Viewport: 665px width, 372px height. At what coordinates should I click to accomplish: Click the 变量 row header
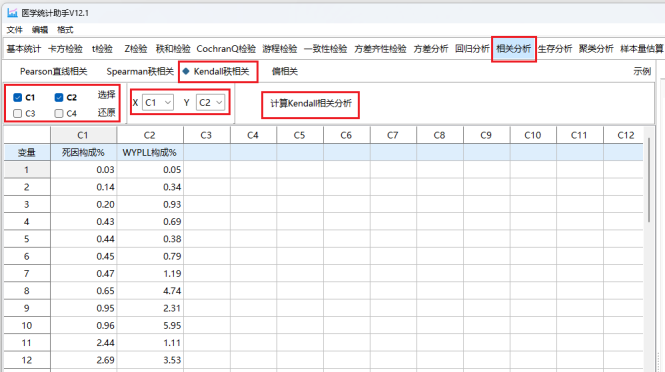27,152
